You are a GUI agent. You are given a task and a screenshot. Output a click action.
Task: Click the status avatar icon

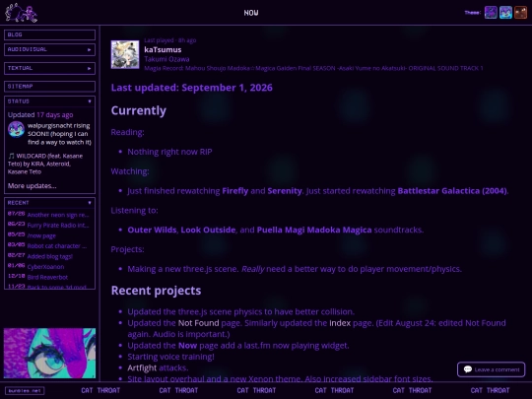tap(17, 129)
